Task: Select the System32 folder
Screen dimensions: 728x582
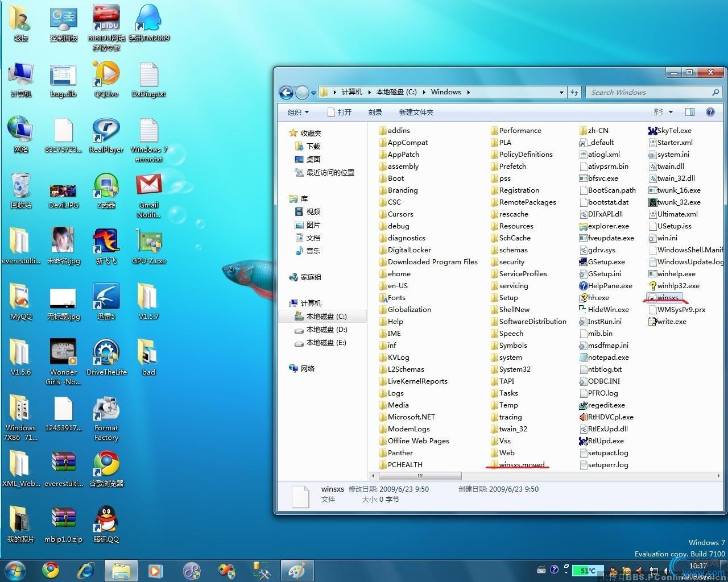Action: (x=514, y=369)
